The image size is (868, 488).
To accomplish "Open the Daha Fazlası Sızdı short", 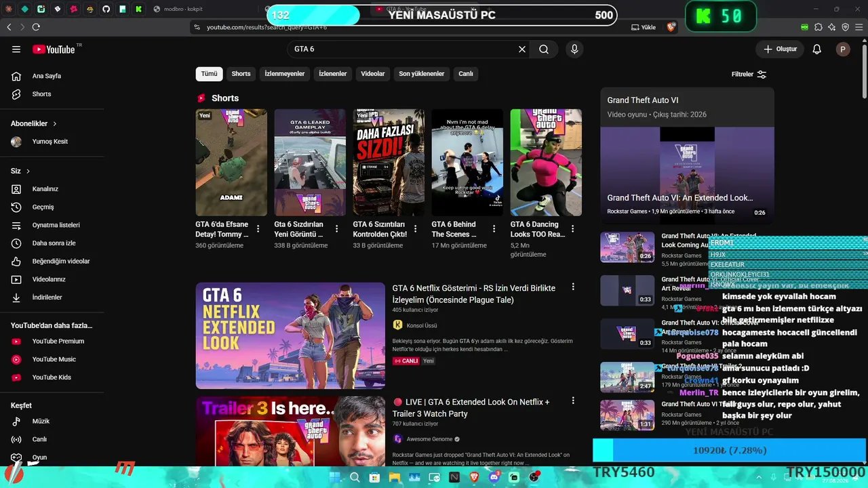I will 389,163.
